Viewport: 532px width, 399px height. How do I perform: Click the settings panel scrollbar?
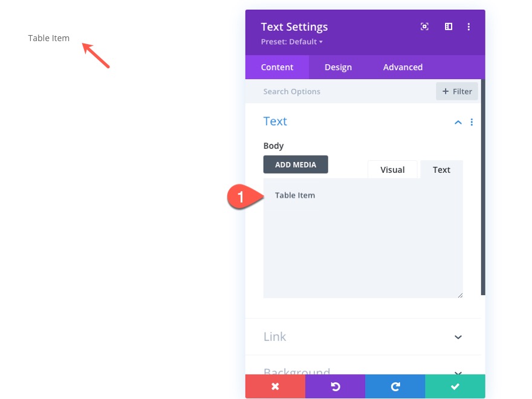pos(483,187)
